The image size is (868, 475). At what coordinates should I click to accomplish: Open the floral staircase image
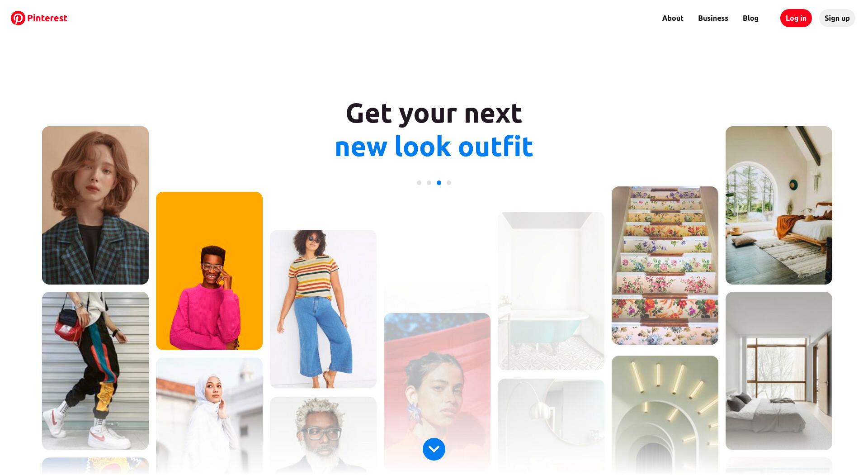coord(665,266)
